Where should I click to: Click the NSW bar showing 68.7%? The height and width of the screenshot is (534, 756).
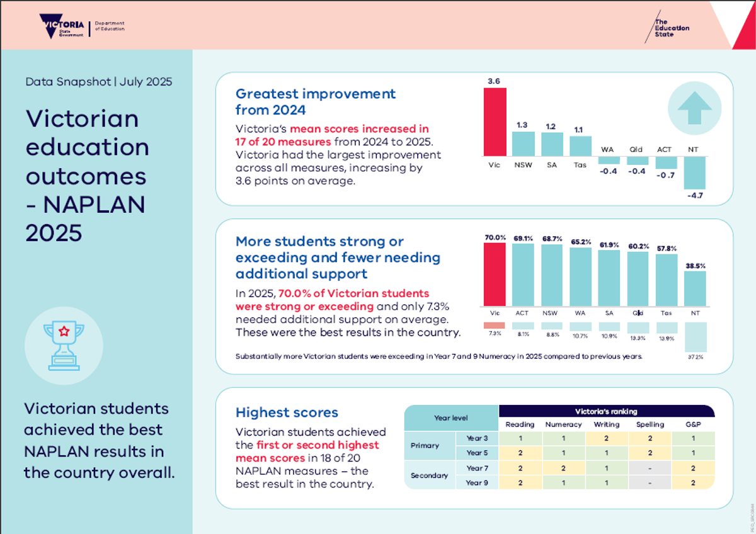coord(553,275)
